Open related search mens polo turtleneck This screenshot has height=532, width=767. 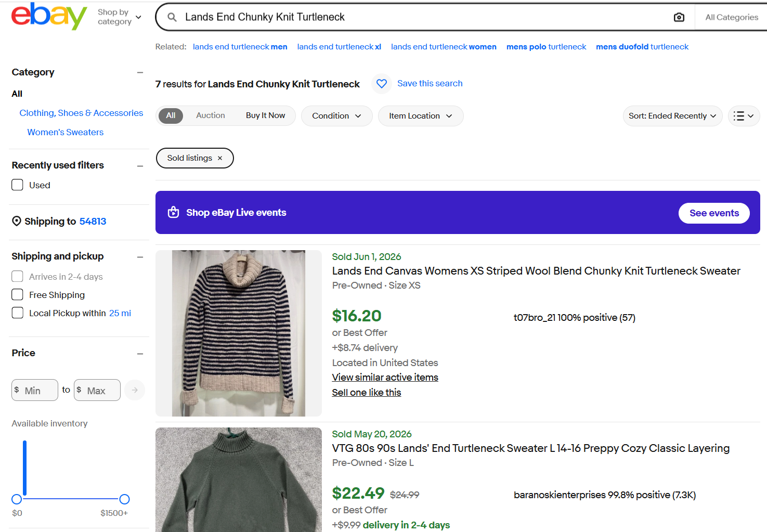pyautogui.click(x=546, y=47)
